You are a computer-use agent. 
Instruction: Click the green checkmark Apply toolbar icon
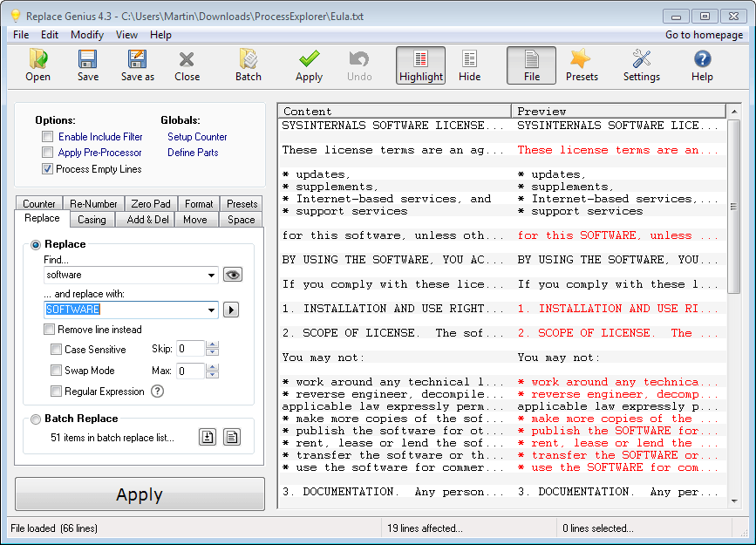(x=309, y=65)
